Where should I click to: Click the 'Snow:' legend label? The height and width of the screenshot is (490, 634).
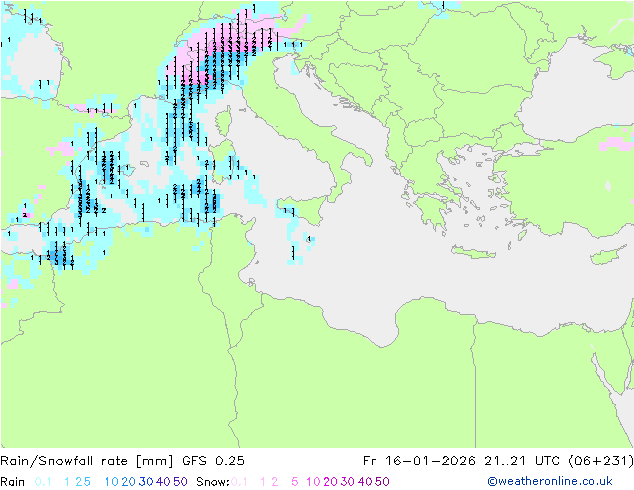click(x=213, y=482)
